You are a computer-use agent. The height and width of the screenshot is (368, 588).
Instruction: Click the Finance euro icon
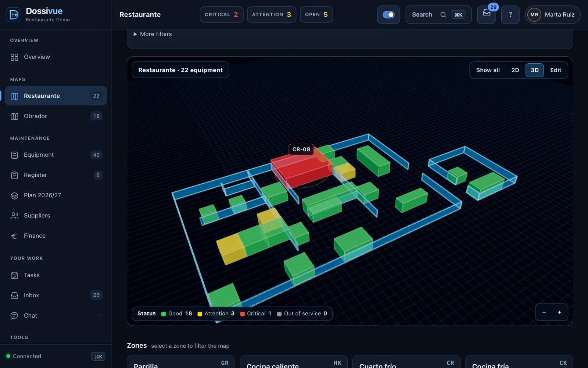[x=14, y=236]
